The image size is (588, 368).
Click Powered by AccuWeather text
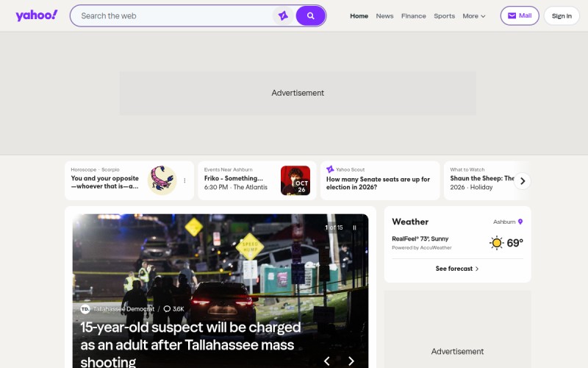pyautogui.click(x=421, y=247)
